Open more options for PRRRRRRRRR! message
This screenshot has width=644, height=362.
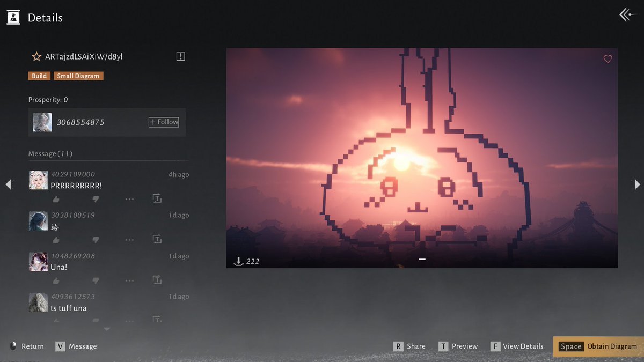pos(129,199)
